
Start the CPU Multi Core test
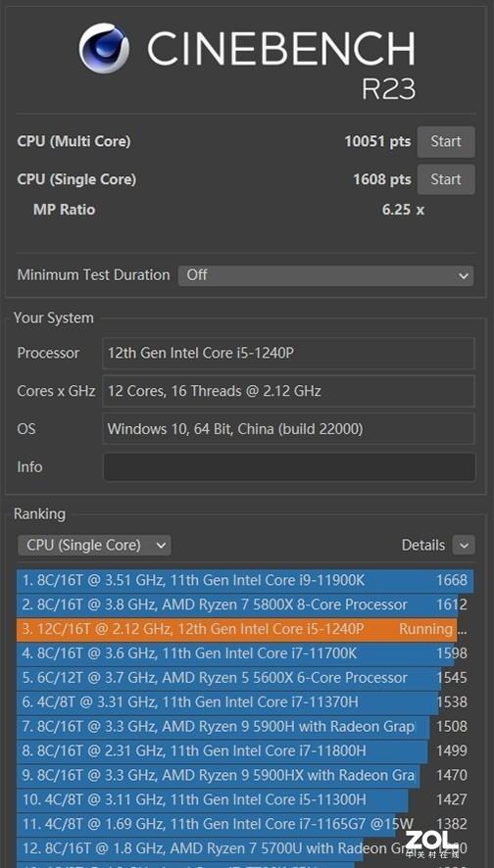pos(446,142)
